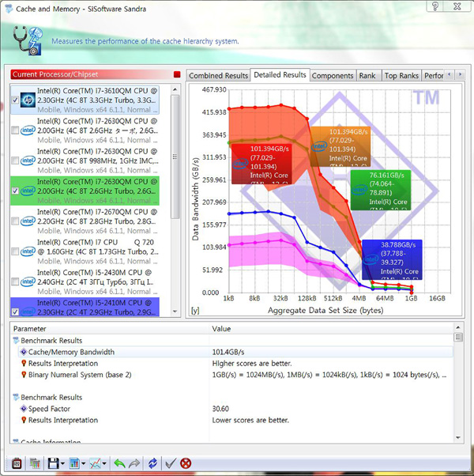The image size is (474, 476).
Task: Check the i7-2630QM 998MHz entry checkbox
Action: click(15, 161)
